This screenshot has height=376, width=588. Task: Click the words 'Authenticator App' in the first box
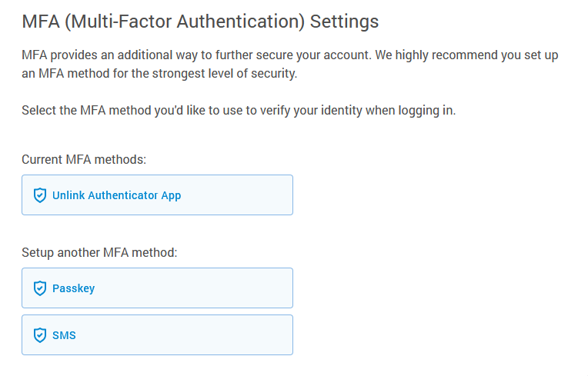pos(135,195)
